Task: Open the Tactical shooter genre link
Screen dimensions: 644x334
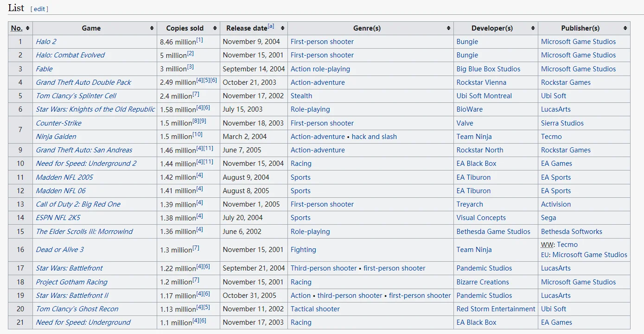Action: [x=315, y=309]
